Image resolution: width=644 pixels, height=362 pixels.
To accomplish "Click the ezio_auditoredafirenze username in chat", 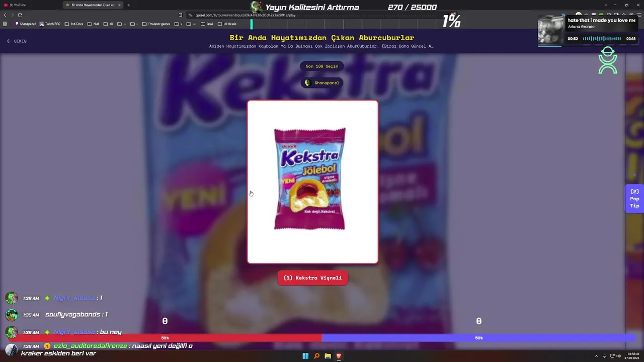I will pyautogui.click(x=90, y=346).
